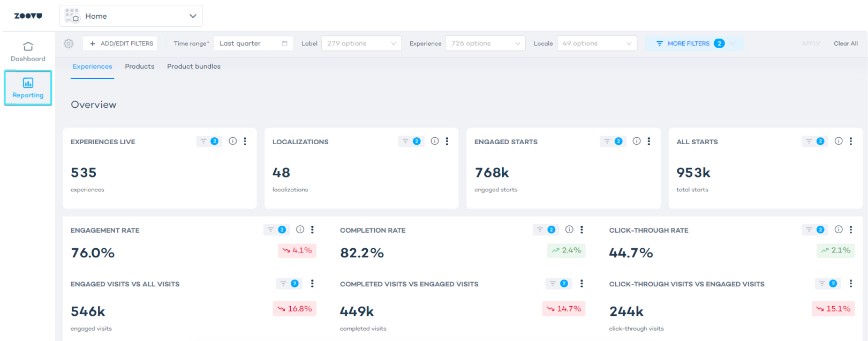868x341 pixels.
Task: Click filter badge on Engagement Rate card
Action: pos(276,229)
